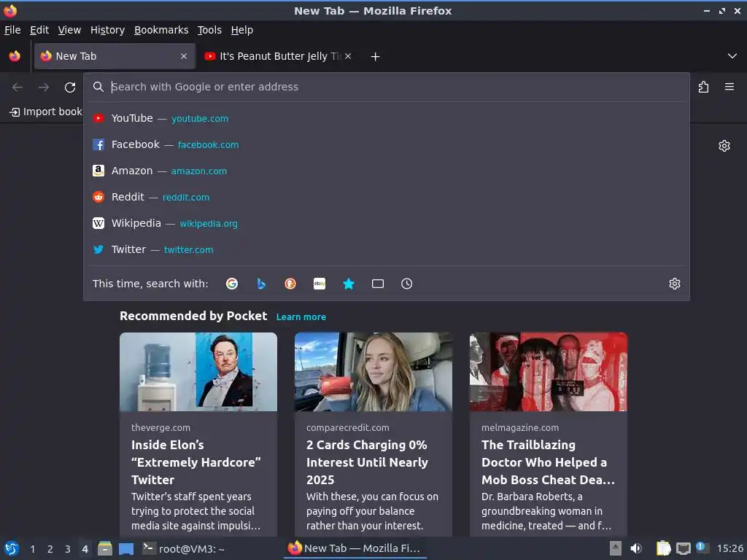Open clipboard manager tray icon
Screen dimensions: 747x560
[x=664, y=548]
